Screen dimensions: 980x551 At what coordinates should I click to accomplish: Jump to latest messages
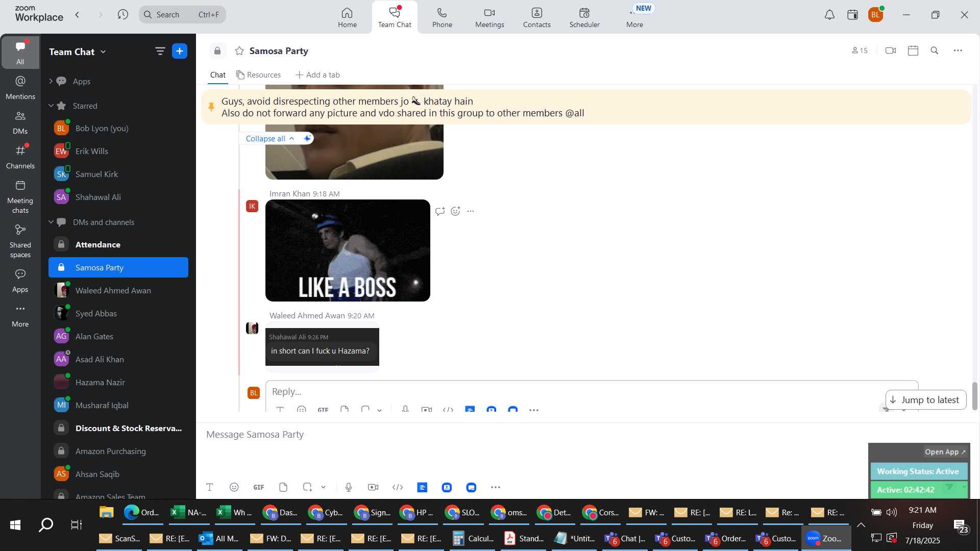925,400
